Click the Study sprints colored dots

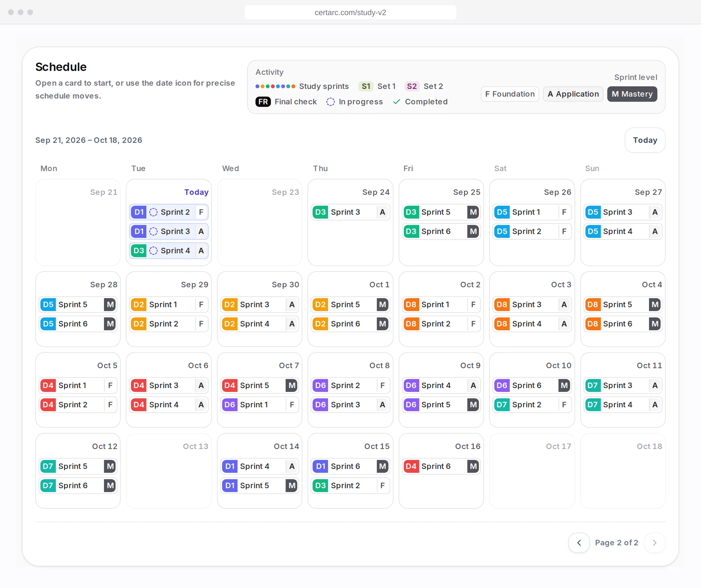[275, 86]
